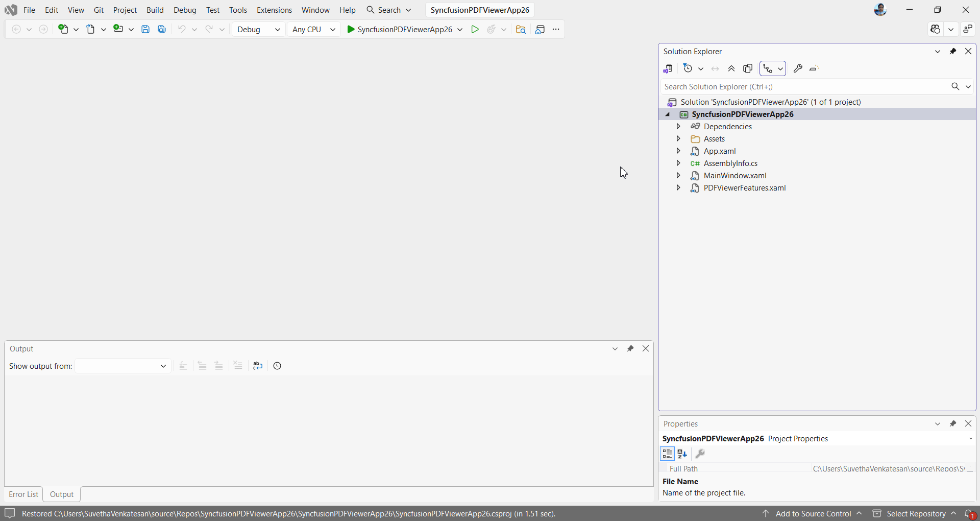980x521 pixels.
Task: Select MainWindow.xaml in Solution Explorer
Action: [x=736, y=175]
